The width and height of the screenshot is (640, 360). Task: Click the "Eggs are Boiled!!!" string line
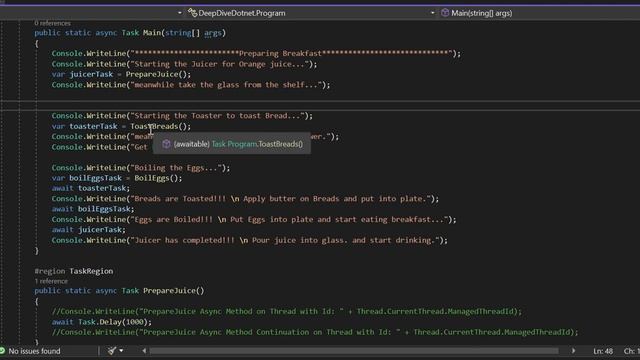coord(254,220)
